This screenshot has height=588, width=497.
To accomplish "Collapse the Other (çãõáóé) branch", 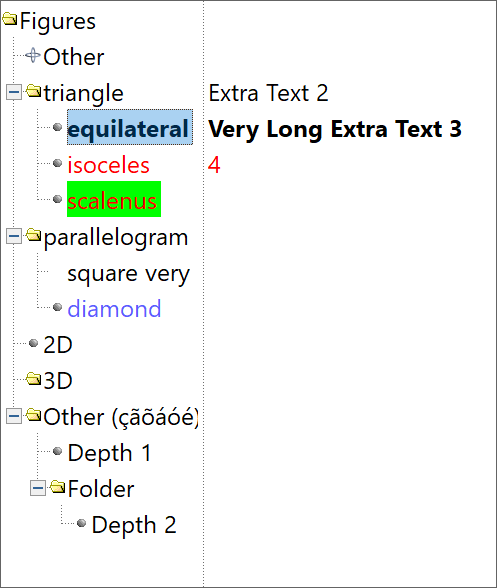I will click(14, 415).
